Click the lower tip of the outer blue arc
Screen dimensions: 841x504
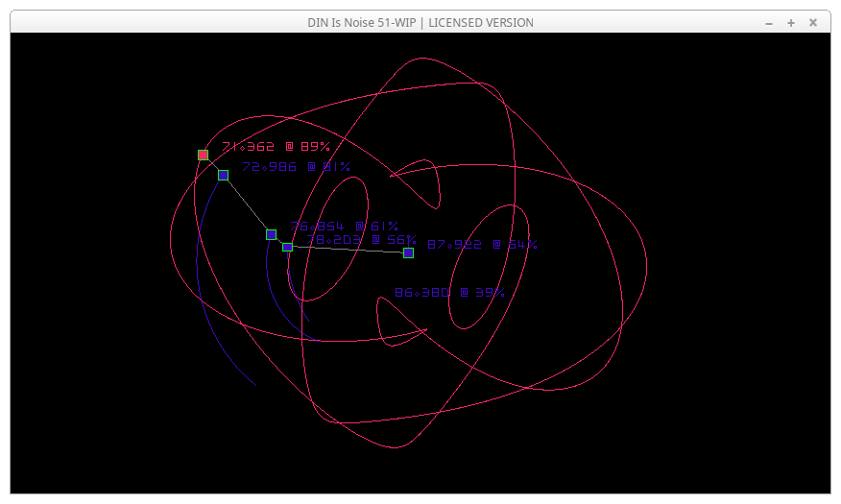click(x=254, y=383)
